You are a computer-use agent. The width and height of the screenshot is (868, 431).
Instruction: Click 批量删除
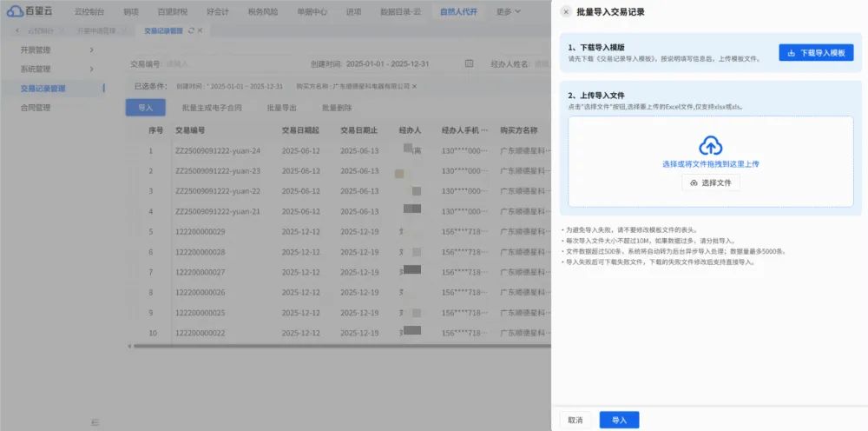pos(337,108)
